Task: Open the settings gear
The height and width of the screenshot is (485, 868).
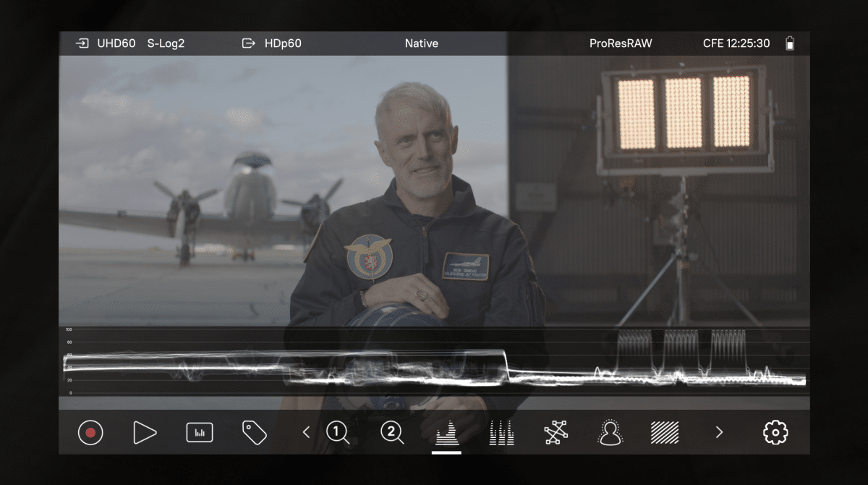Action: [x=775, y=433]
